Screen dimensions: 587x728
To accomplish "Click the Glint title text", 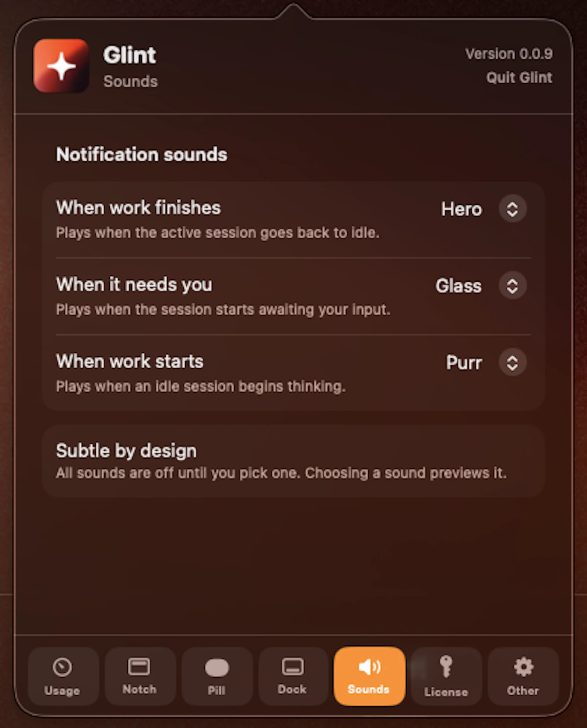I will [130, 55].
